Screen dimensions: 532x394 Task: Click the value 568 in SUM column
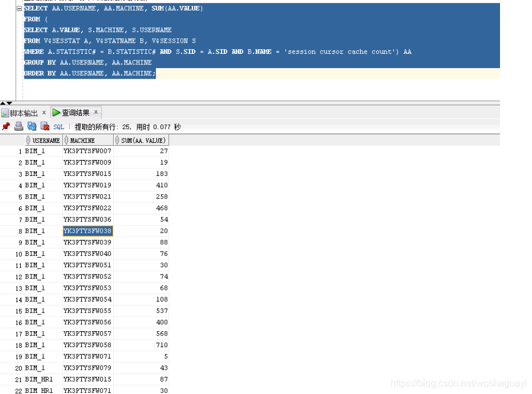tap(162, 334)
